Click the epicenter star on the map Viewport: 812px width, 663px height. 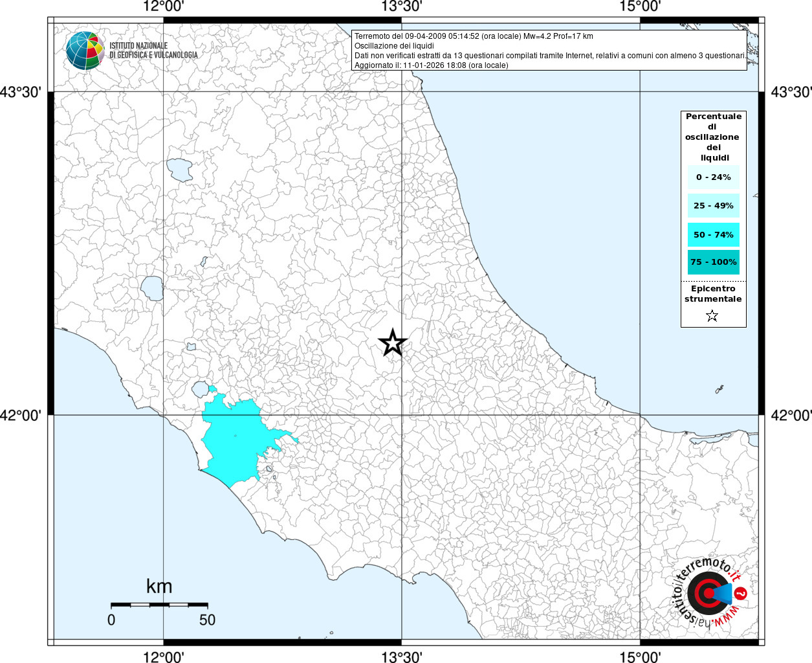click(x=392, y=343)
